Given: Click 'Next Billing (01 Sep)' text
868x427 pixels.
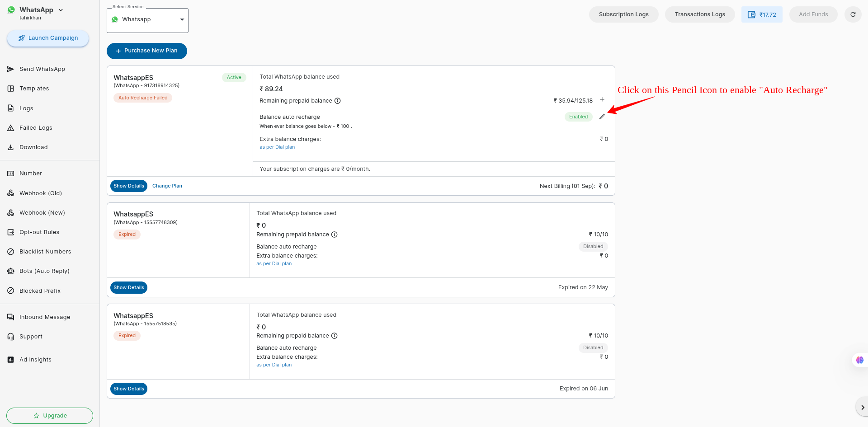Looking at the screenshot, I should (x=567, y=186).
